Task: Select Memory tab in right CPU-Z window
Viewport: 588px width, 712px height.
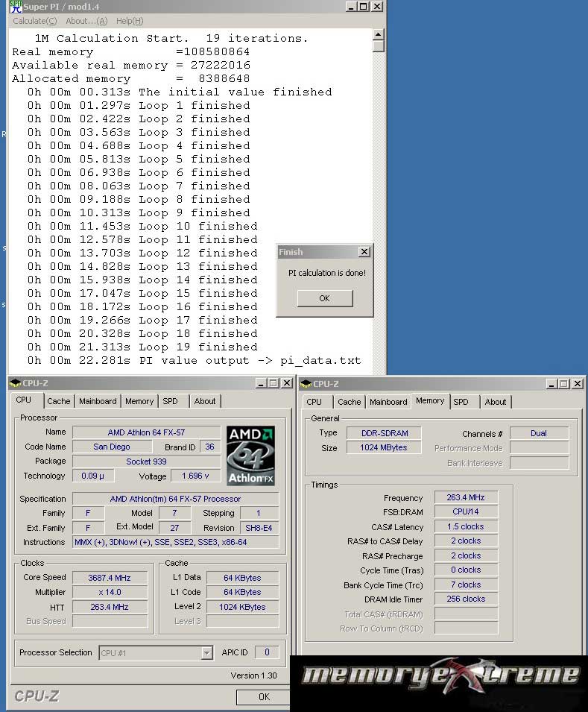Action: [430, 401]
